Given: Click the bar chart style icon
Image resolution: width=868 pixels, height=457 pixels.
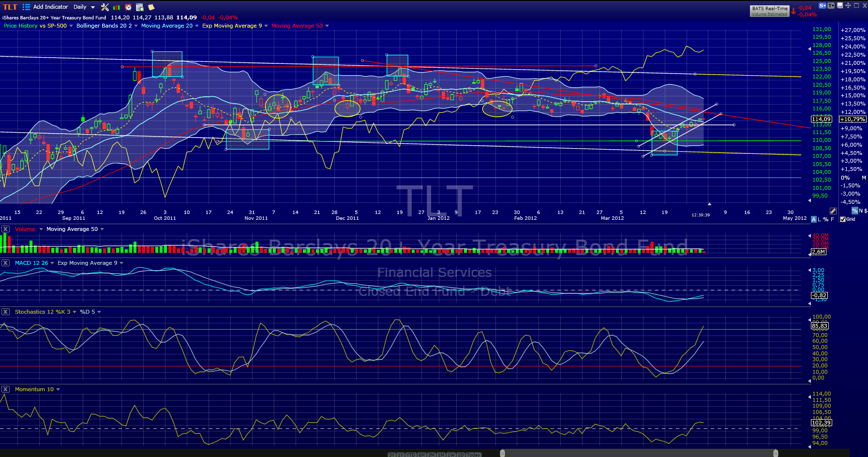Looking at the screenshot, I should (117, 7).
